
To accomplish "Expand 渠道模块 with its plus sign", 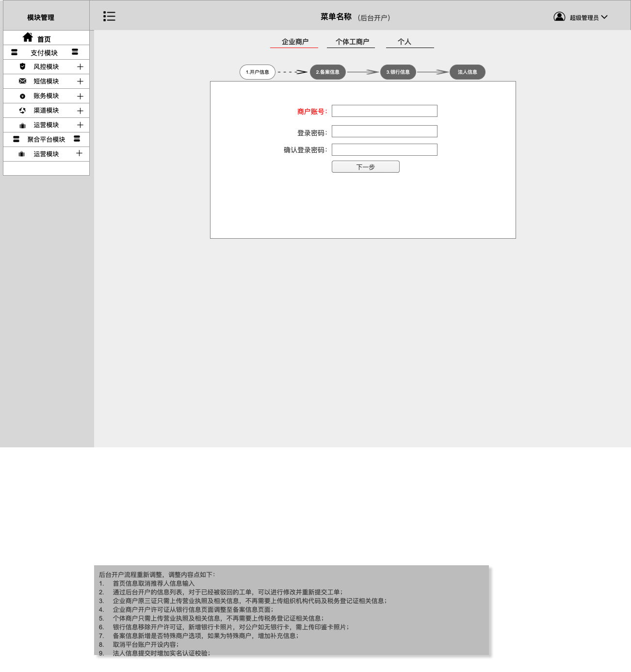I will pyautogui.click(x=80, y=111).
